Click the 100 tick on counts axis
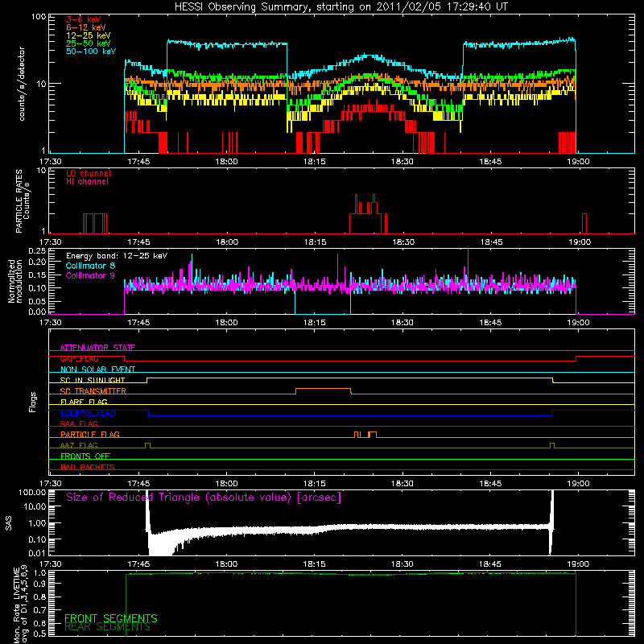Viewport: 644px width, 644px height. [x=39, y=17]
